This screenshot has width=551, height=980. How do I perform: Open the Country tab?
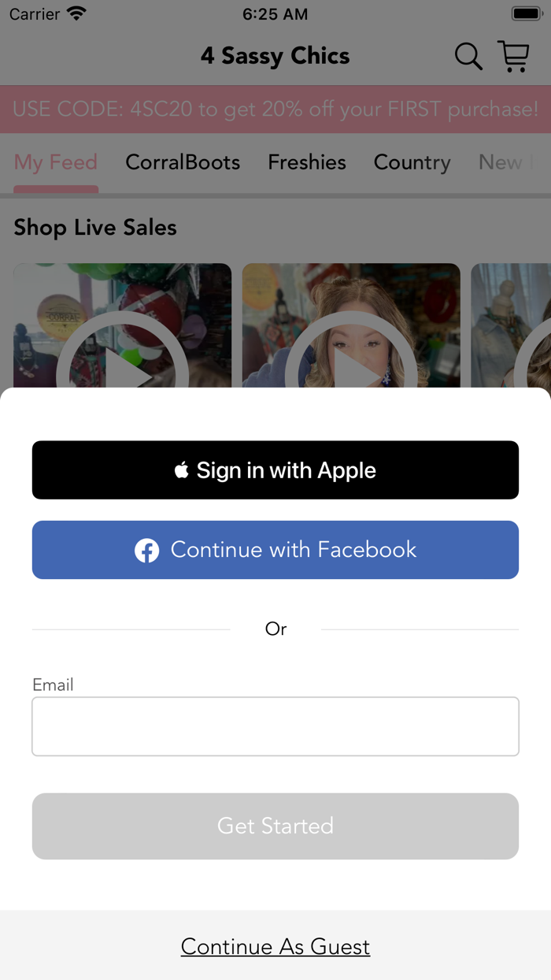412,162
